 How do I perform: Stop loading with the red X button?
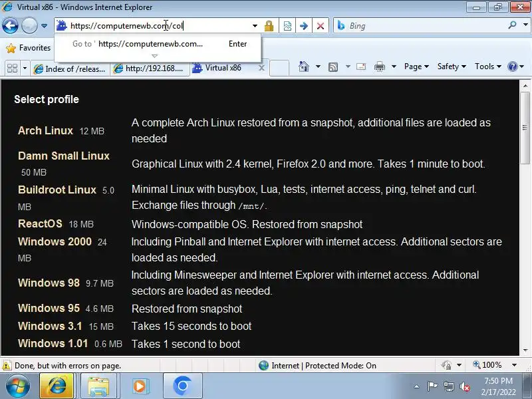click(x=320, y=26)
